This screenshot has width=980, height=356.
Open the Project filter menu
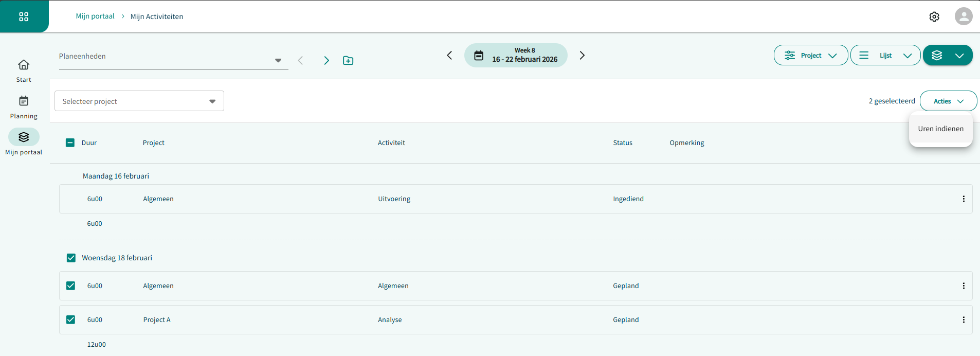click(810, 56)
